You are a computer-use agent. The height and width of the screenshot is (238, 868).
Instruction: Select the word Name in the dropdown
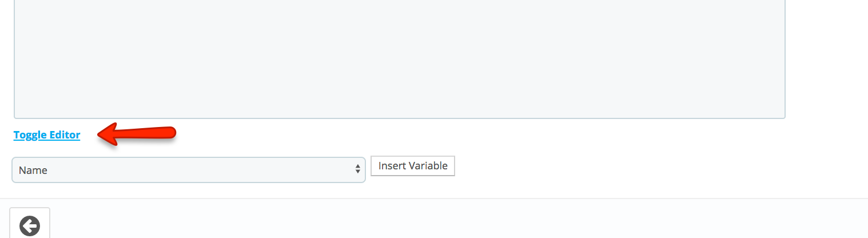click(33, 170)
